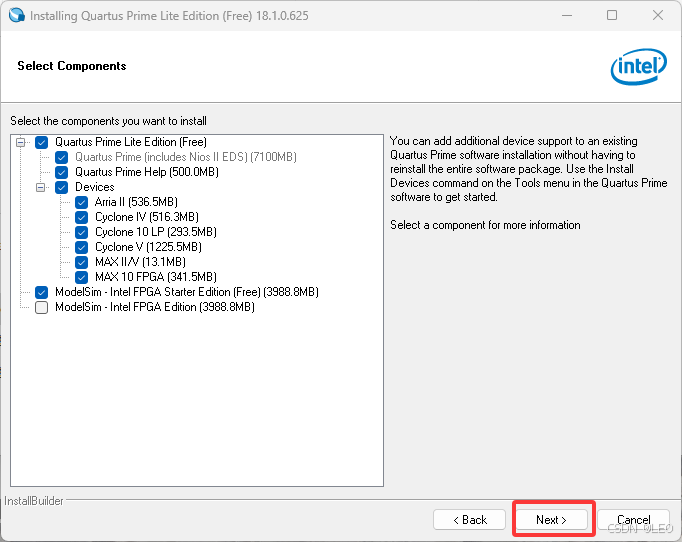
Task: Select ModelSim - Intel FPGA Edition row text
Action: click(x=155, y=307)
